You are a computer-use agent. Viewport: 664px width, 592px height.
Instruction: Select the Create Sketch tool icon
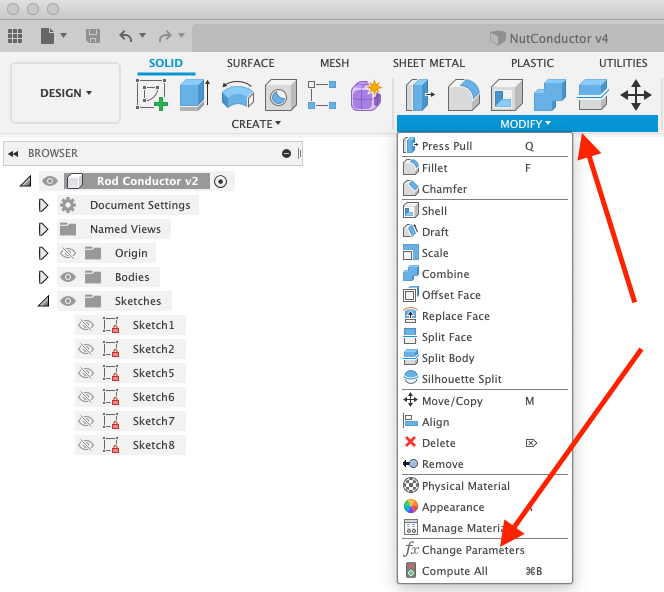point(152,95)
